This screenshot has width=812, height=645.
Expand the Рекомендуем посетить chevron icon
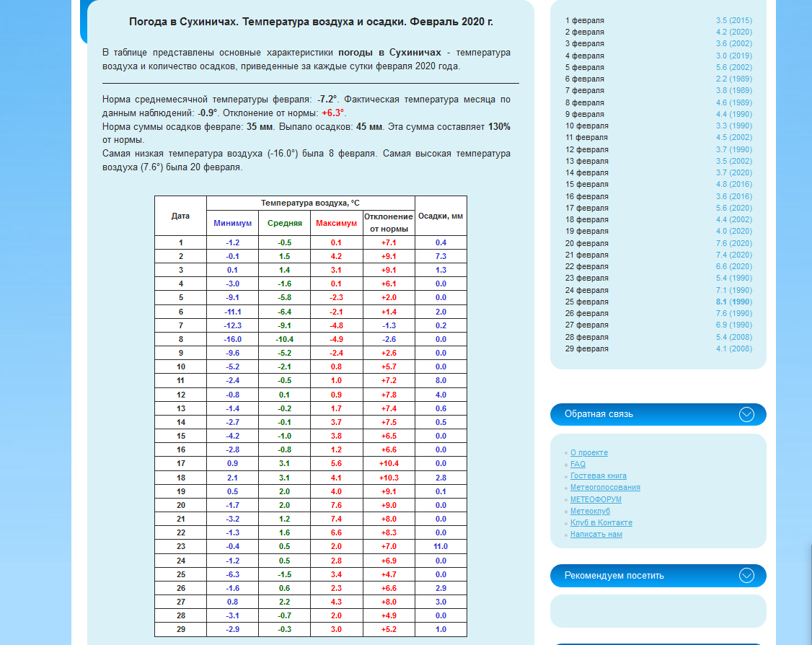[x=746, y=576]
